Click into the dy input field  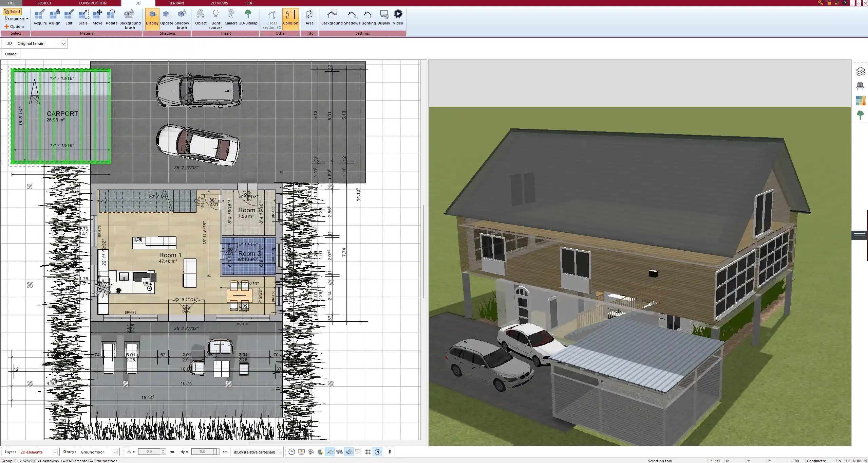point(202,452)
